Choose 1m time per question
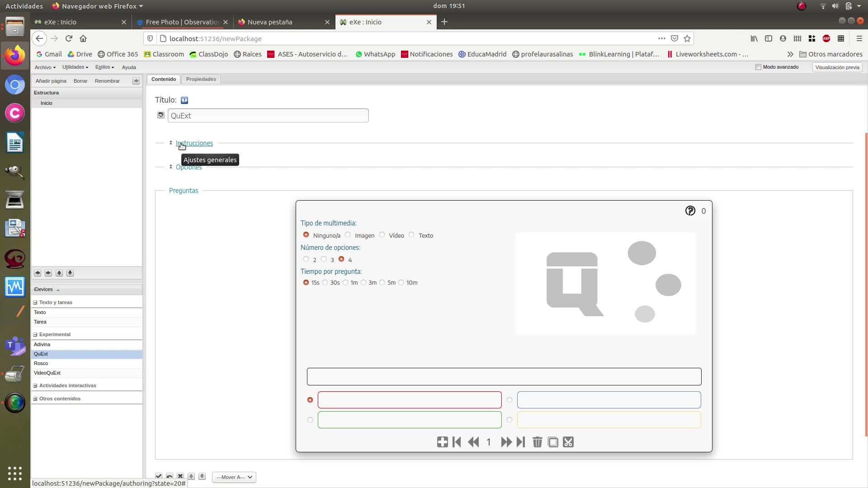The width and height of the screenshot is (868, 488). [345, 282]
